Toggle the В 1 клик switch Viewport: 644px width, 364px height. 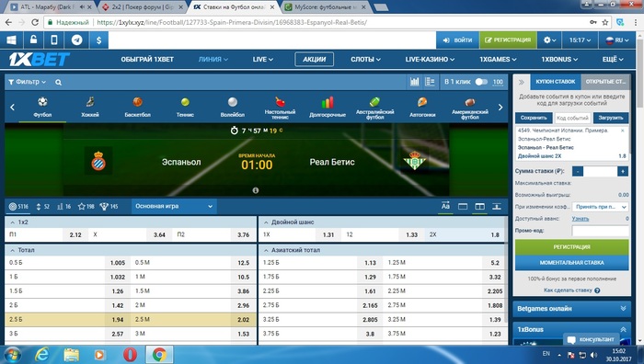(x=481, y=82)
